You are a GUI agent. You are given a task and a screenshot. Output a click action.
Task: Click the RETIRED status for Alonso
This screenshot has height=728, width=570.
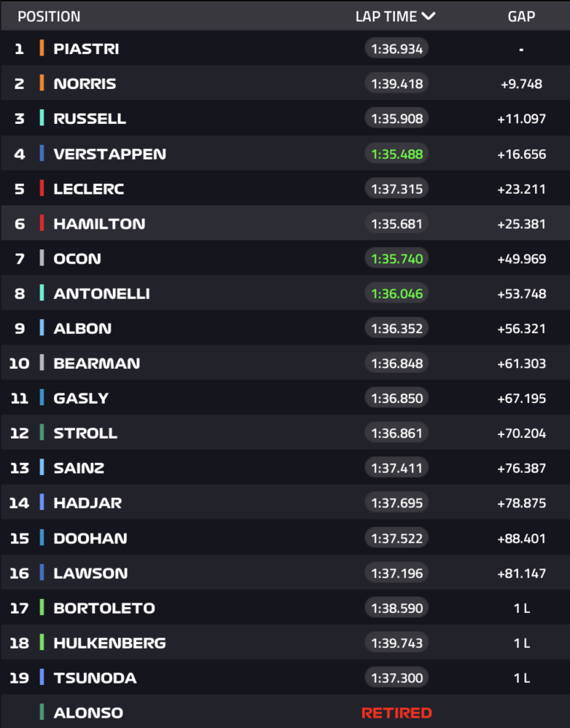(x=396, y=713)
